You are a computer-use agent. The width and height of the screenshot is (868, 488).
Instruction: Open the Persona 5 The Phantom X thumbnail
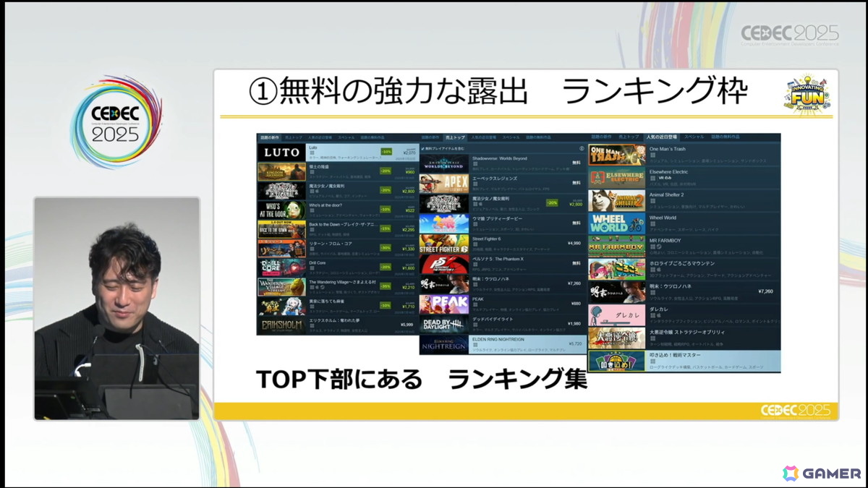(444, 264)
